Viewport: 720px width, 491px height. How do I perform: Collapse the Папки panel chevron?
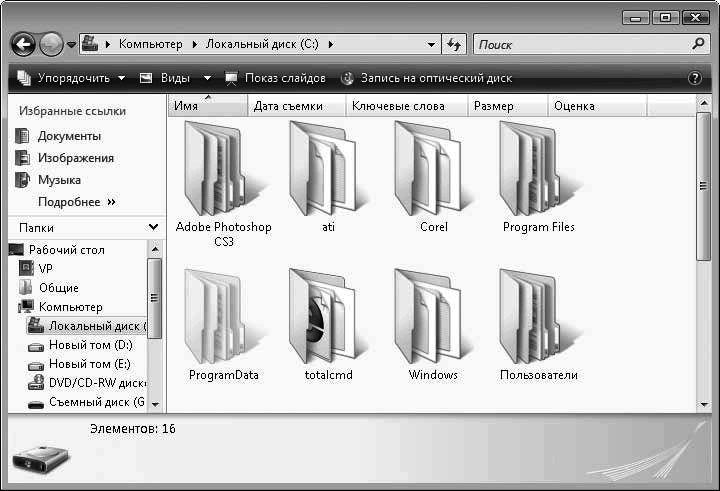point(154,227)
